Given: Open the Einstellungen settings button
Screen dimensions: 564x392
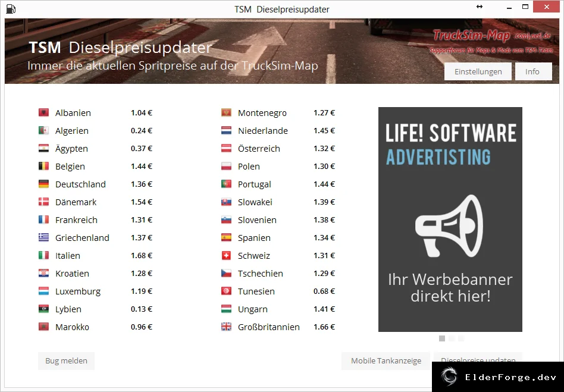Looking at the screenshot, I should [478, 71].
